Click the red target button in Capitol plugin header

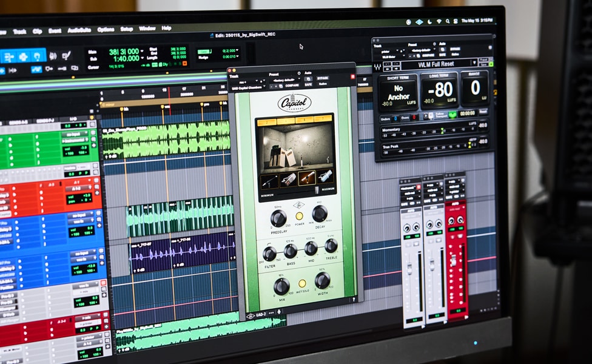point(352,76)
